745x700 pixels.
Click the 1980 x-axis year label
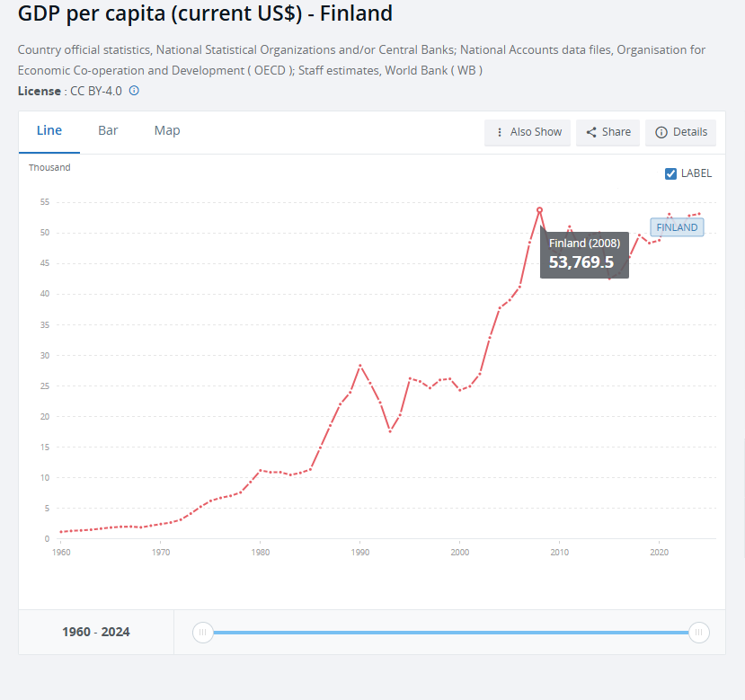pos(261,553)
